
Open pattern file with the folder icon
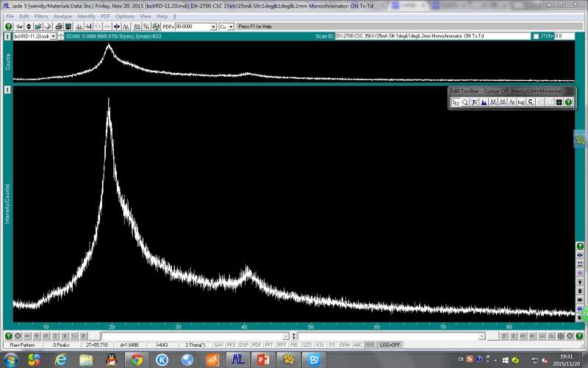coord(38,26)
